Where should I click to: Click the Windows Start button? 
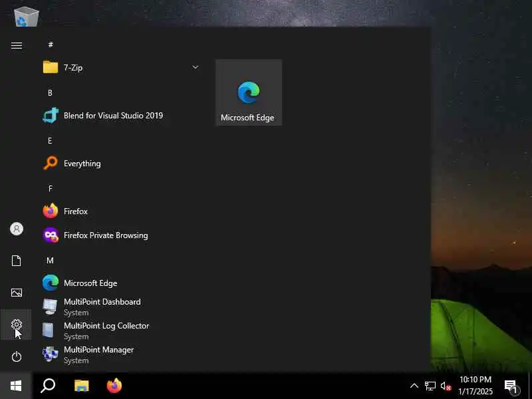pos(16,386)
